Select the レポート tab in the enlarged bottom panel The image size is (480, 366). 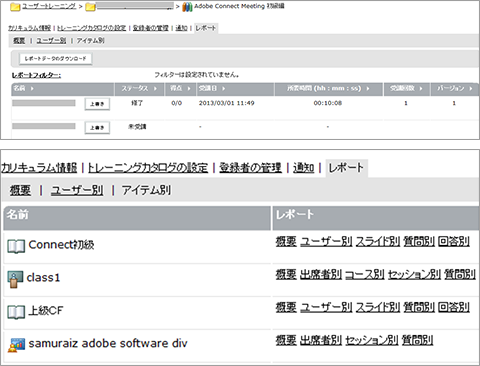(346, 168)
